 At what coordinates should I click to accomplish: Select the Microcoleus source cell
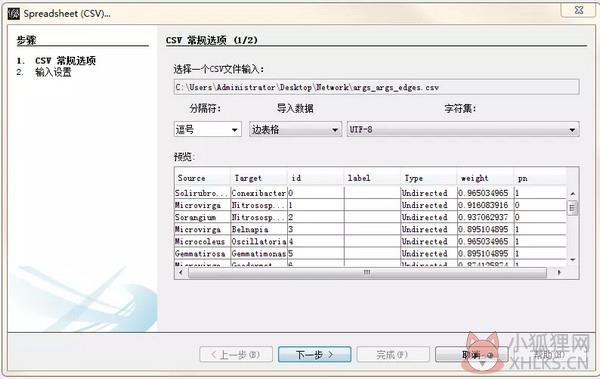pyautogui.click(x=202, y=242)
